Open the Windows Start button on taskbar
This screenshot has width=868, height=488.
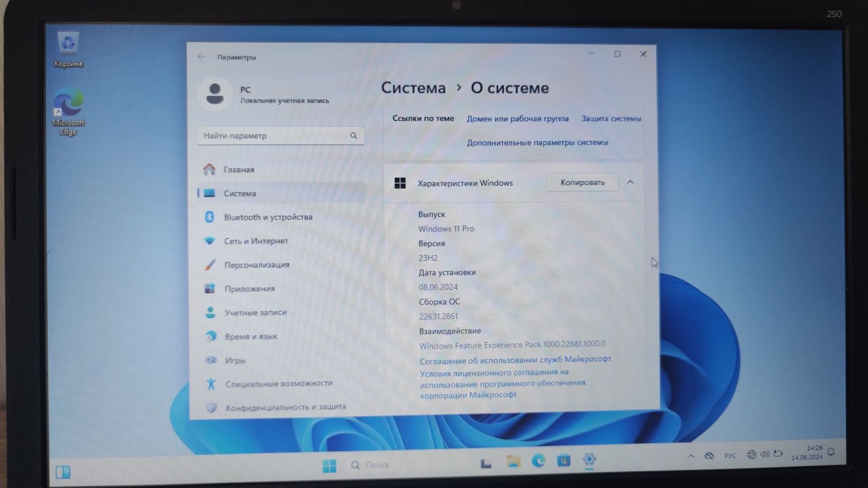[330, 466]
